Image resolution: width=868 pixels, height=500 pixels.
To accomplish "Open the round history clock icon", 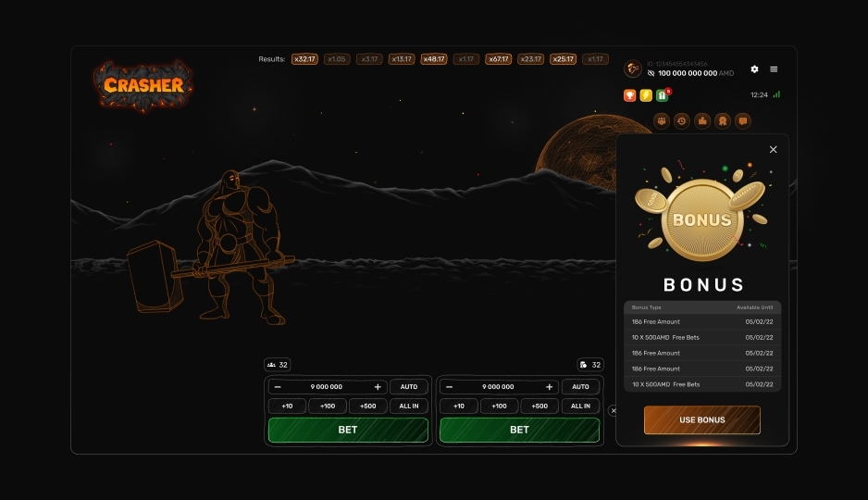I will [682, 120].
